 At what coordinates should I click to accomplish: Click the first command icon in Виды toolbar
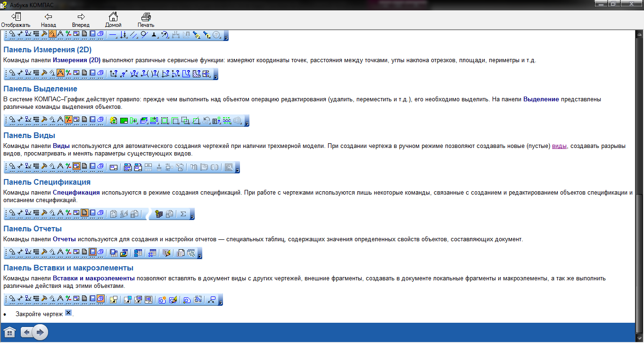pyautogui.click(x=113, y=167)
